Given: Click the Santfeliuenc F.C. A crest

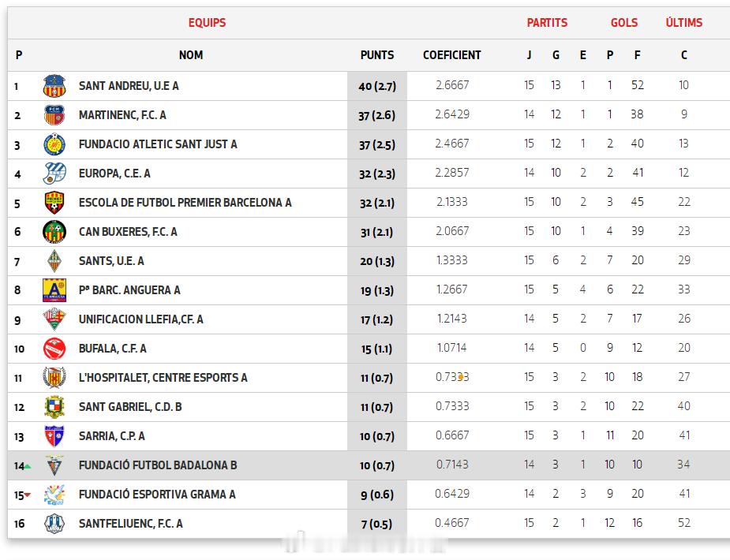Looking at the screenshot, I should click(x=54, y=524).
